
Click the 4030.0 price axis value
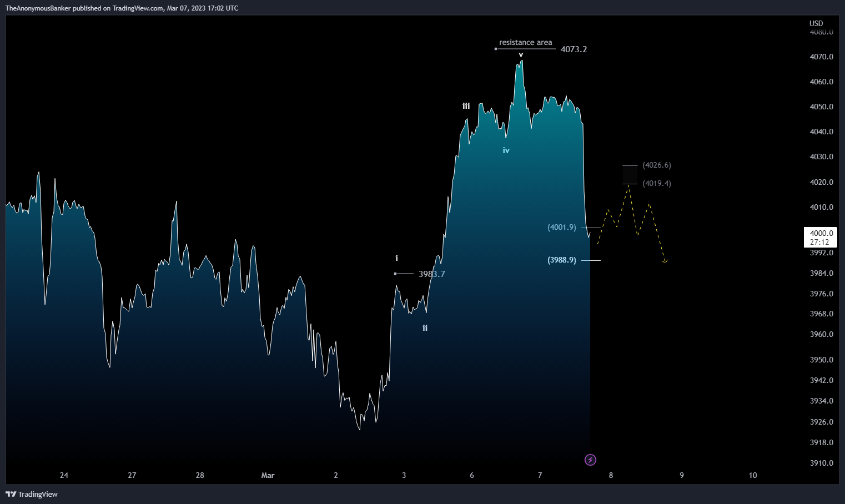(822, 157)
